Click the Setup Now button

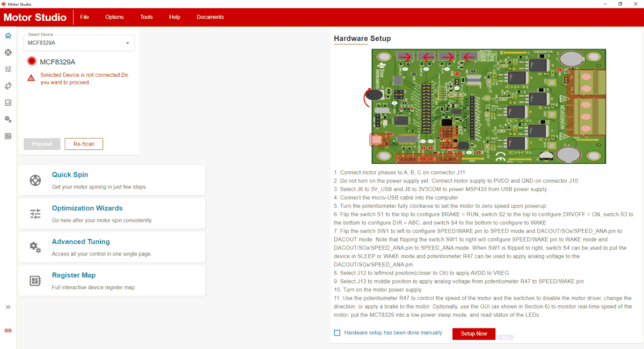(x=473, y=333)
